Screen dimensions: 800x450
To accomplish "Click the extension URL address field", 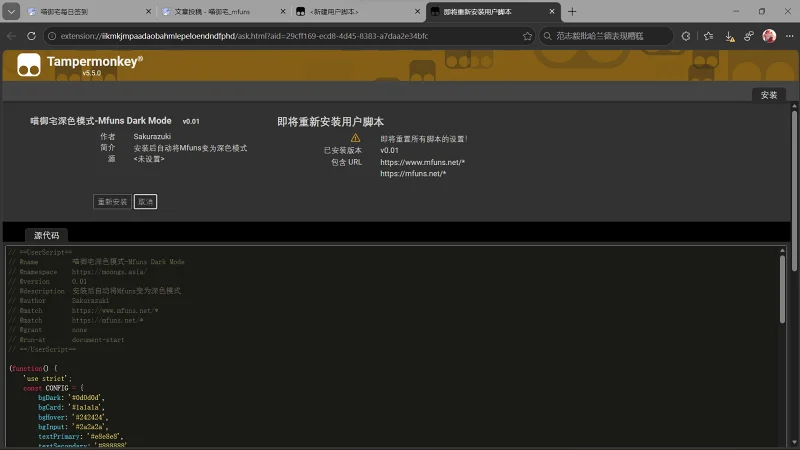I will pyautogui.click(x=288, y=36).
